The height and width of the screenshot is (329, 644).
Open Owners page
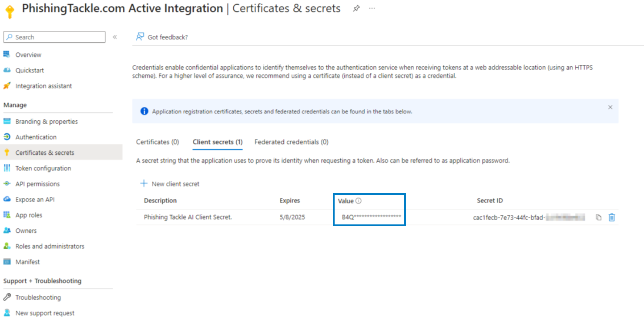[x=26, y=231]
